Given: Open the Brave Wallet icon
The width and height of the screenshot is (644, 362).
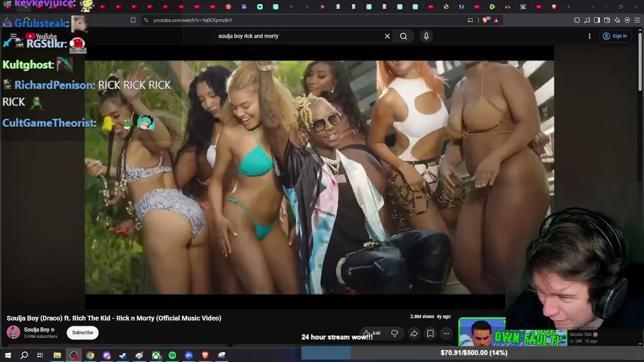Looking at the screenshot, I should point(607,20).
